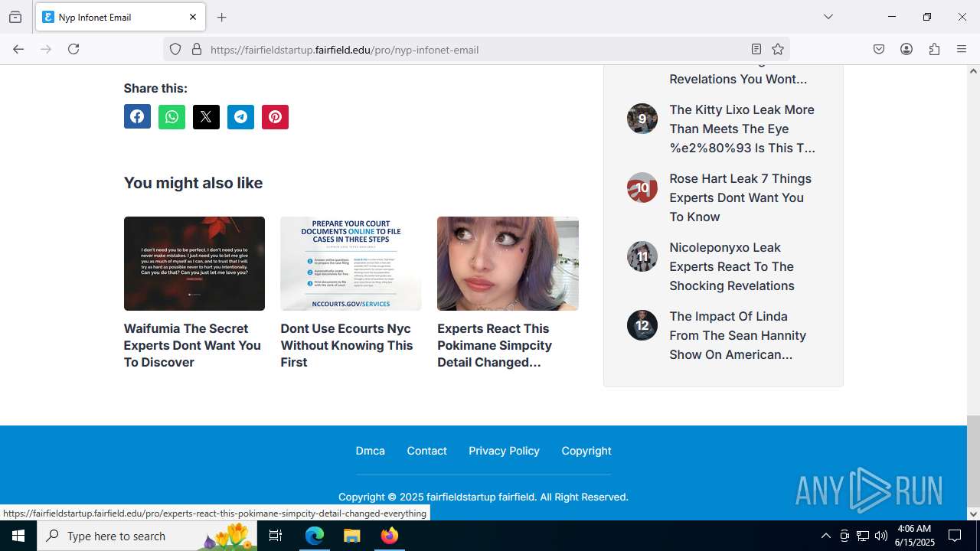Click the taskbar search box

[x=147, y=536]
